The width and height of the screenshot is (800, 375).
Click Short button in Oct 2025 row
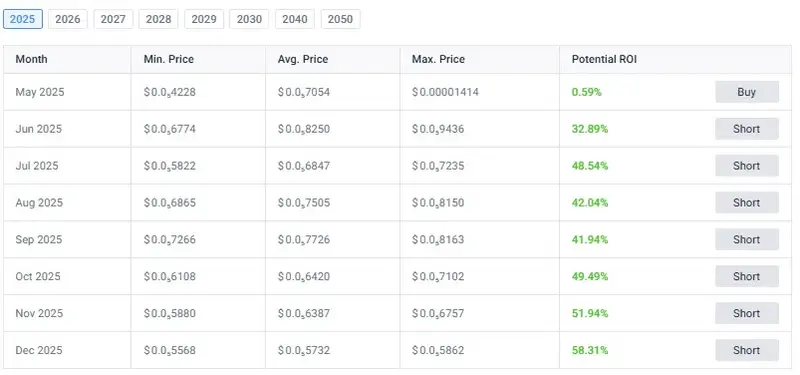(747, 276)
